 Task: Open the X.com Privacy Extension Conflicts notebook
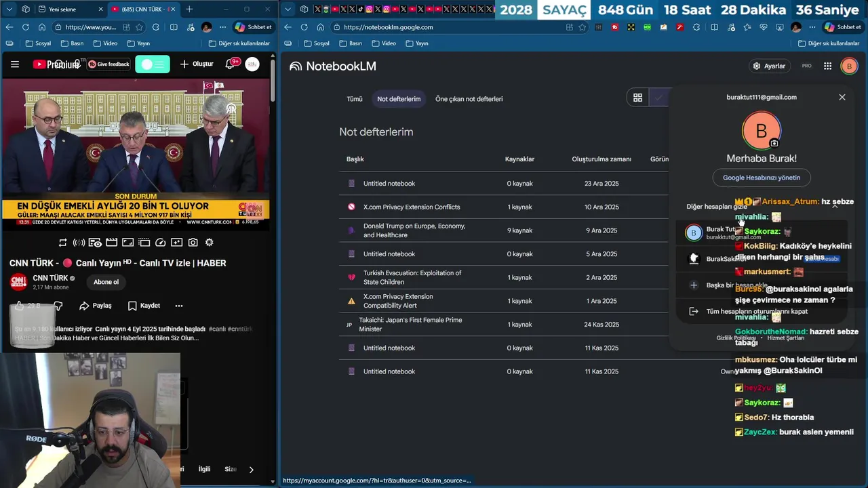[x=412, y=207]
